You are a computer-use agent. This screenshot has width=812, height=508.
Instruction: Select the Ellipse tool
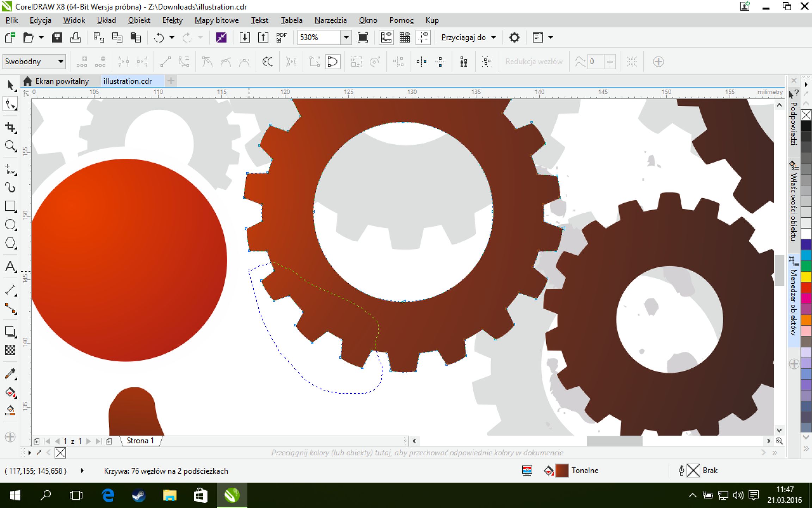click(10, 225)
